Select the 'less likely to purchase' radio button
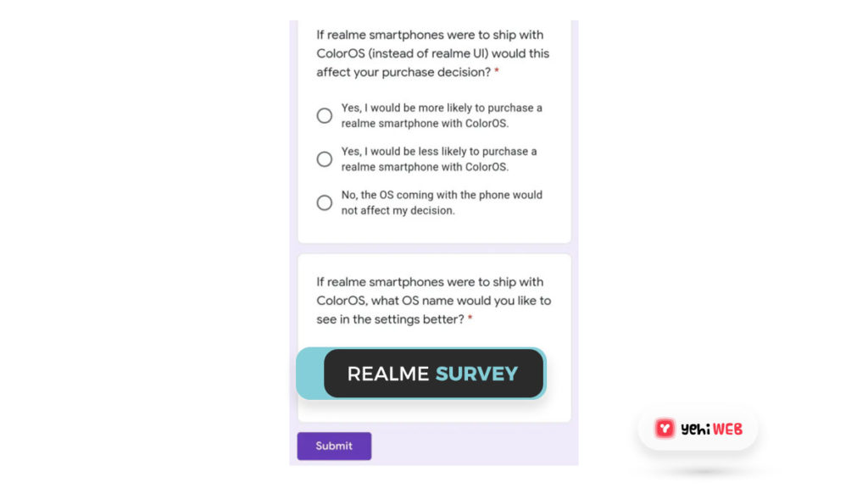 [325, 159]
